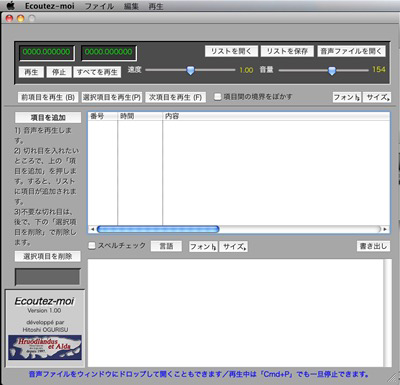Click 次項目を再生 (F) button
The width and height of the screenshot is (400, 385).
pos(176,97)
